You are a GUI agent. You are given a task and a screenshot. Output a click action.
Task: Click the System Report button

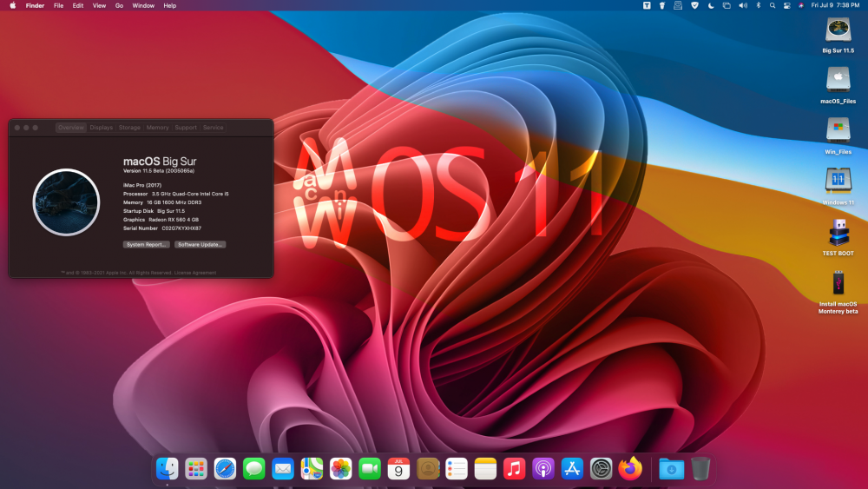pos(146,244)
